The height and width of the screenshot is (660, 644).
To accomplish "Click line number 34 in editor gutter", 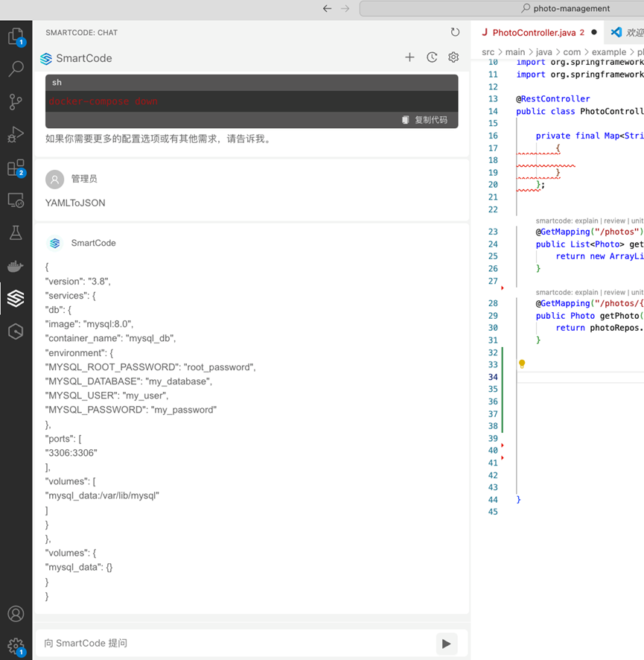I will click(493, 377).
